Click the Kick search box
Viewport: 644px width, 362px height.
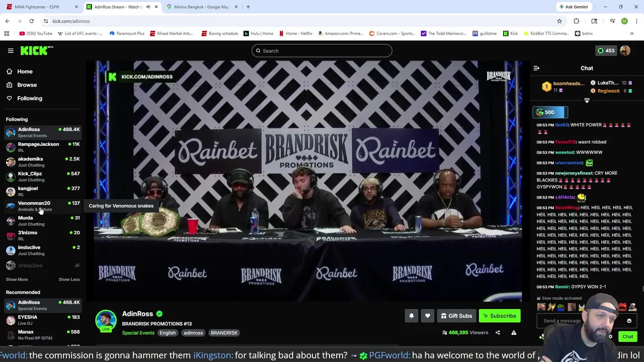pos(322,51)
